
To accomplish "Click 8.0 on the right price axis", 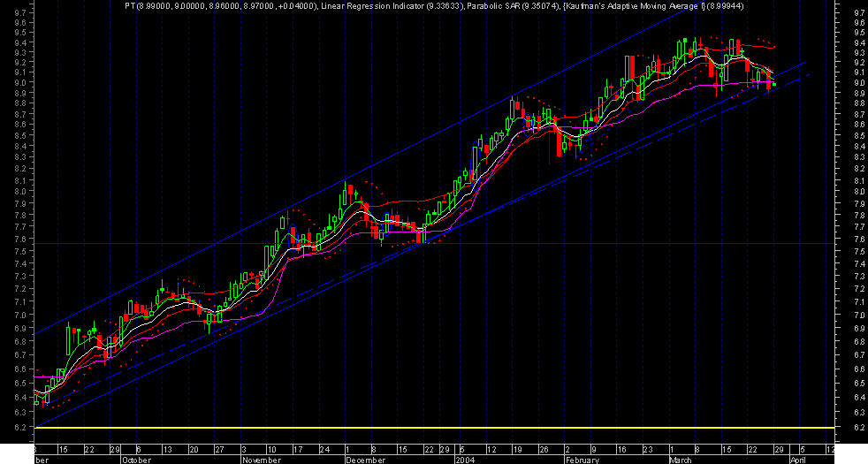I will tap(859, 192).
